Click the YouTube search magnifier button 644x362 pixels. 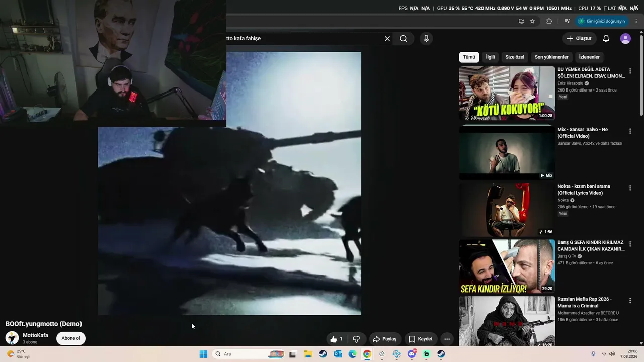404,38
